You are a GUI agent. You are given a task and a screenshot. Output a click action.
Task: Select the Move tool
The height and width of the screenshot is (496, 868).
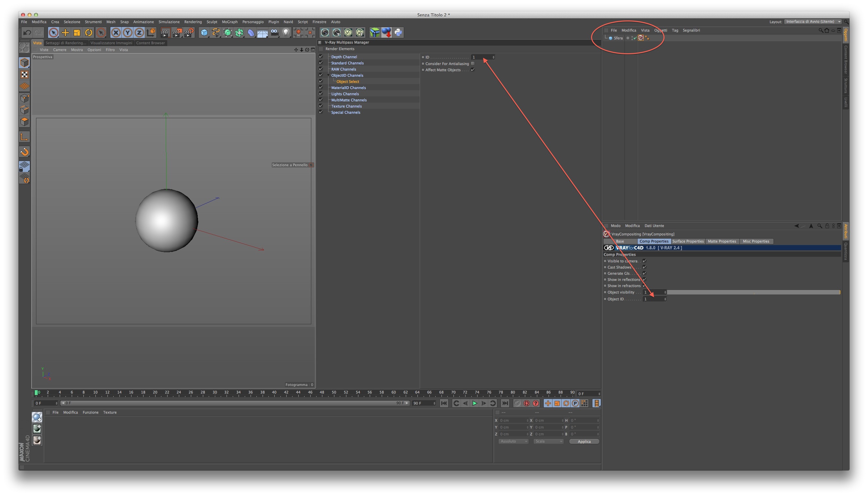pos(65,33)
